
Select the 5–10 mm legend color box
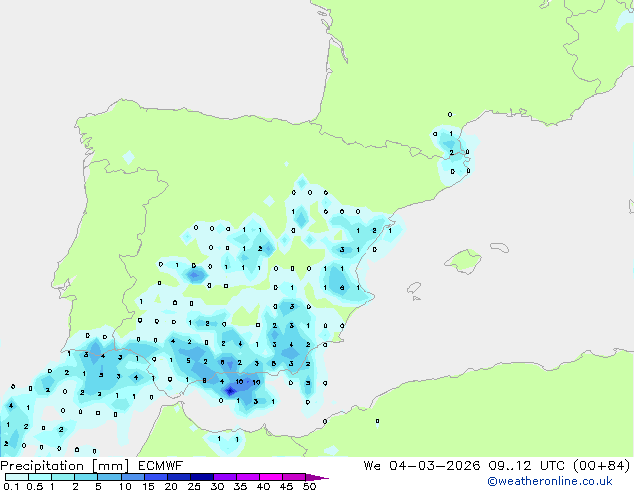click(x=110, y=477)
